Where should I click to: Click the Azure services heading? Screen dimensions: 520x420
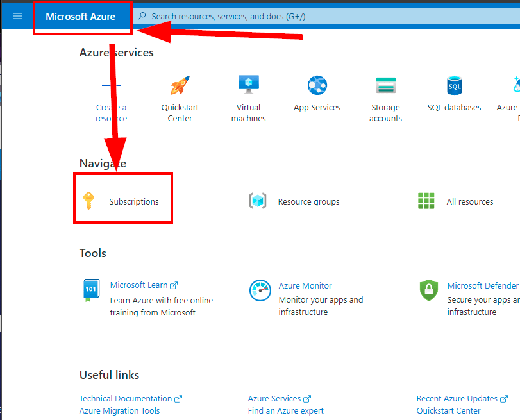click(x=117, y=53)
